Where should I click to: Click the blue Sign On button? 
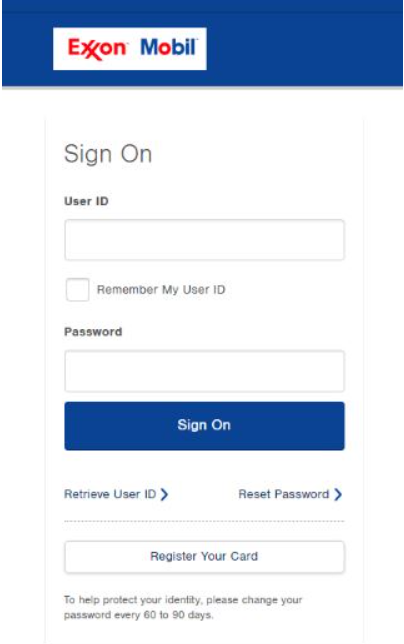click(x=204, y=426)
